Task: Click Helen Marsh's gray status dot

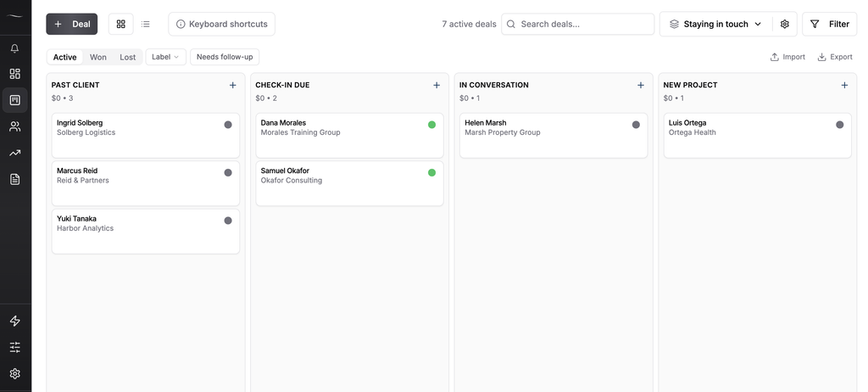Action: (636, 125)
